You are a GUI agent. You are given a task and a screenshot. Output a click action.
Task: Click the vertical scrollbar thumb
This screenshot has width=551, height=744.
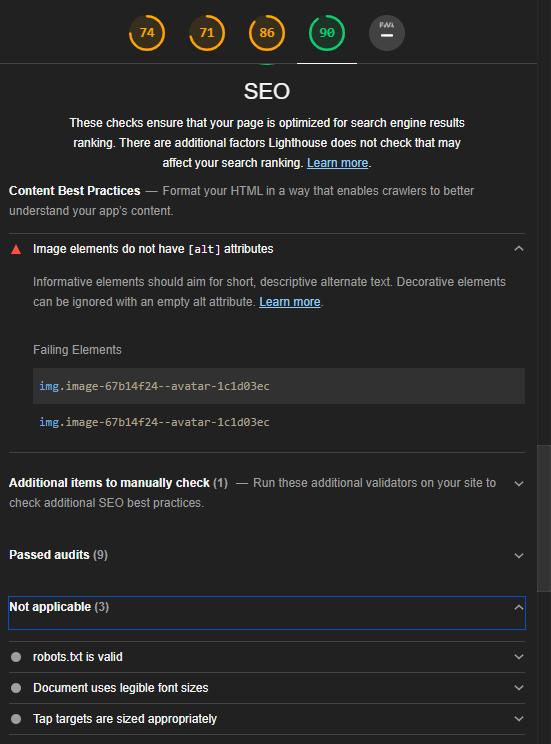[x=544, y=518]
